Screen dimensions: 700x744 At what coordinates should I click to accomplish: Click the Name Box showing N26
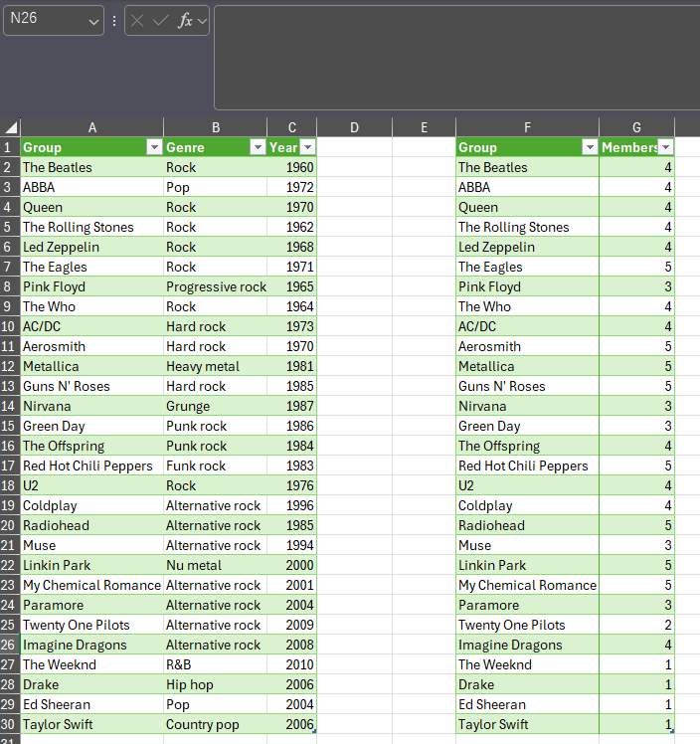[x=54, y=21]
